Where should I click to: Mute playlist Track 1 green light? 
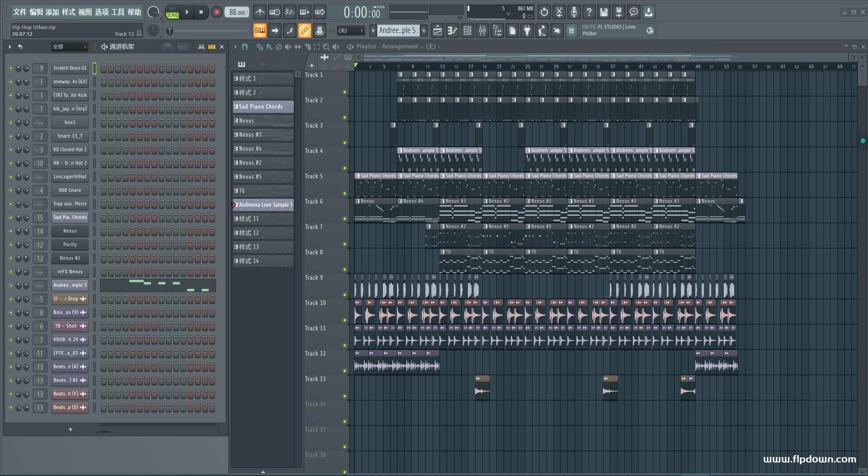pyautogui.click(x=344, y=92)
